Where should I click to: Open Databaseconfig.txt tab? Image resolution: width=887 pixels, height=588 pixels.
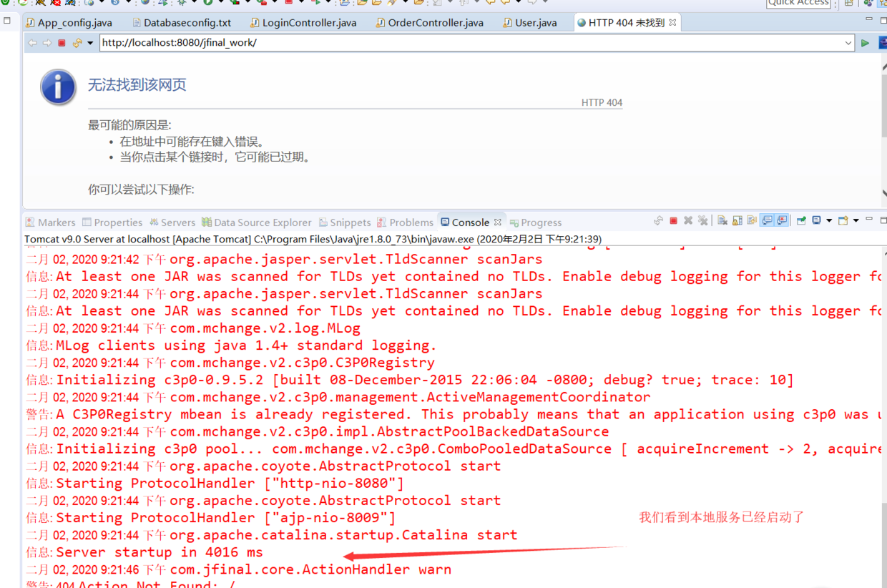[x=181, y=23]
